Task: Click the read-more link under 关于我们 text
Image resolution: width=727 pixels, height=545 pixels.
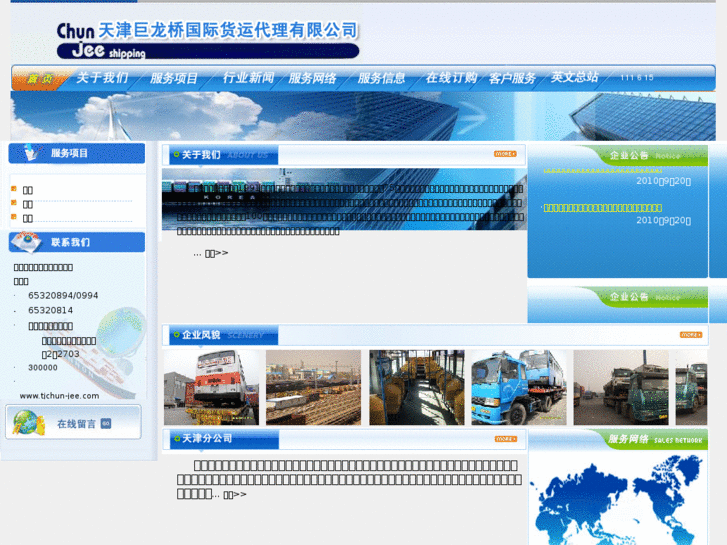Action: point(217,253)
